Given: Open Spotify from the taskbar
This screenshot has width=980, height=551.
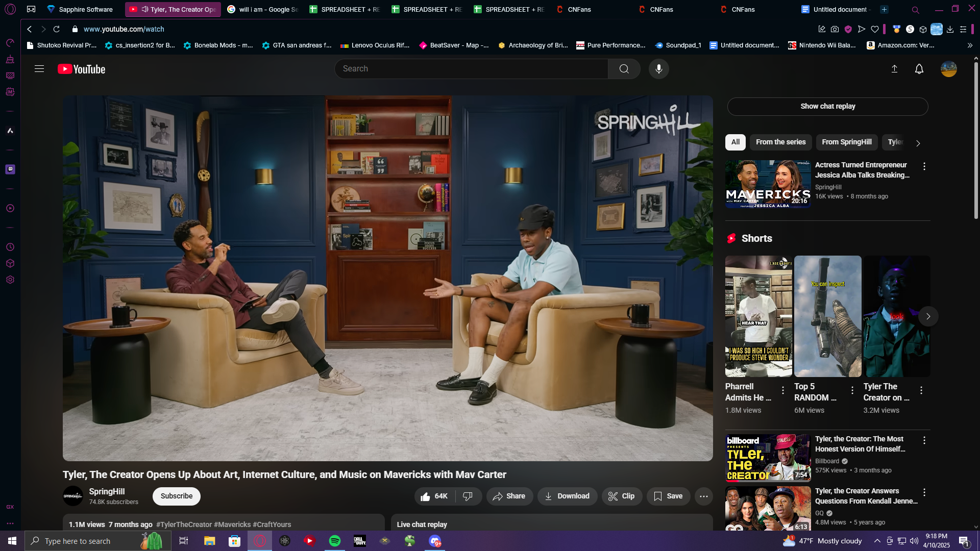Looking at the screenshot, I should pos(335,541).
